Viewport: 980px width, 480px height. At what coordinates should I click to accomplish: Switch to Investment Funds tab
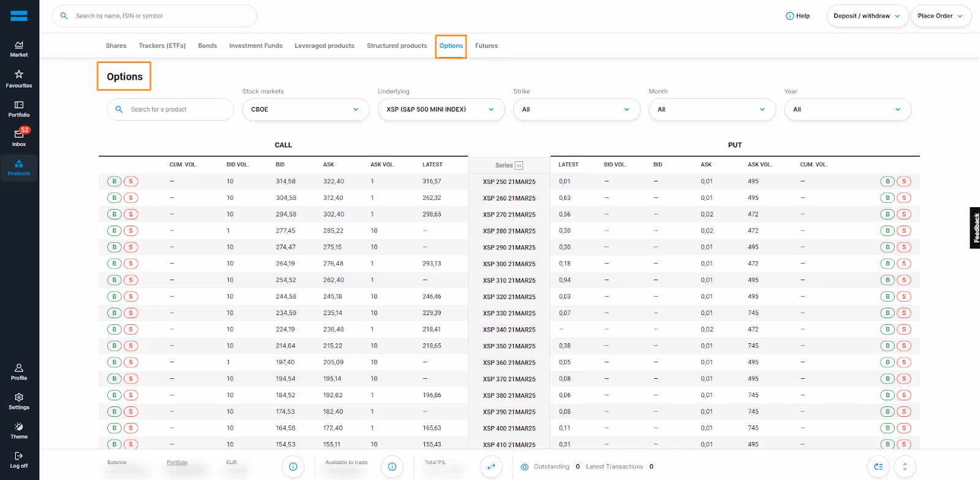click(x=256, y=46)
